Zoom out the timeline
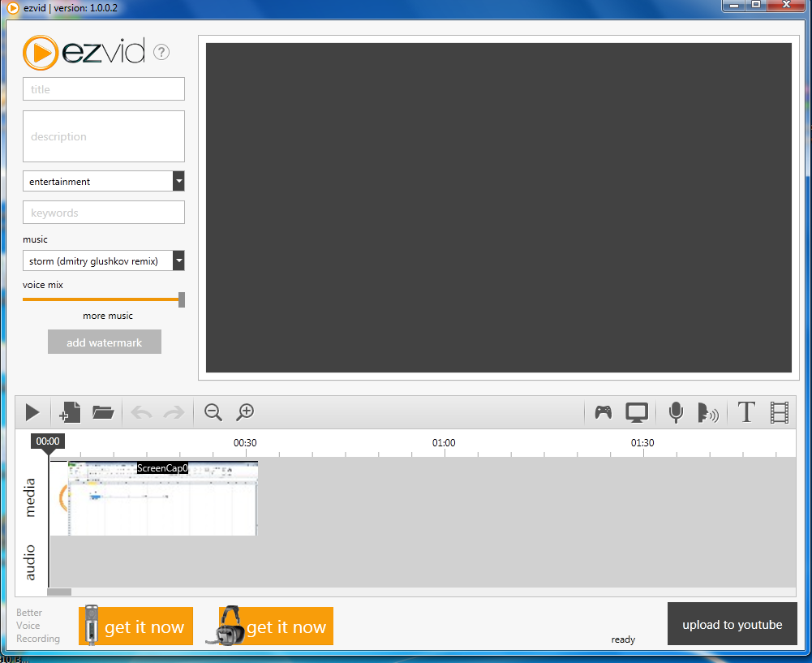This screenshot has width=812, height=663. pos(213,412)
